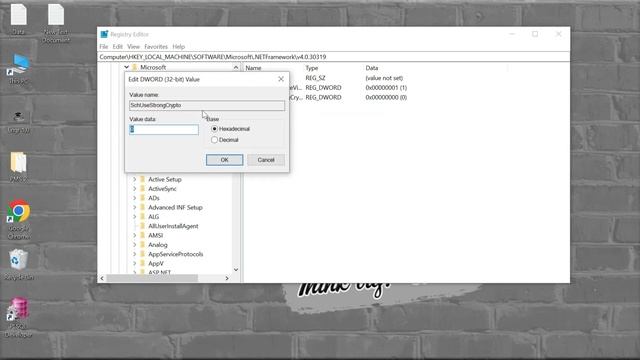Click tree scrollbar down arrow

236,270
